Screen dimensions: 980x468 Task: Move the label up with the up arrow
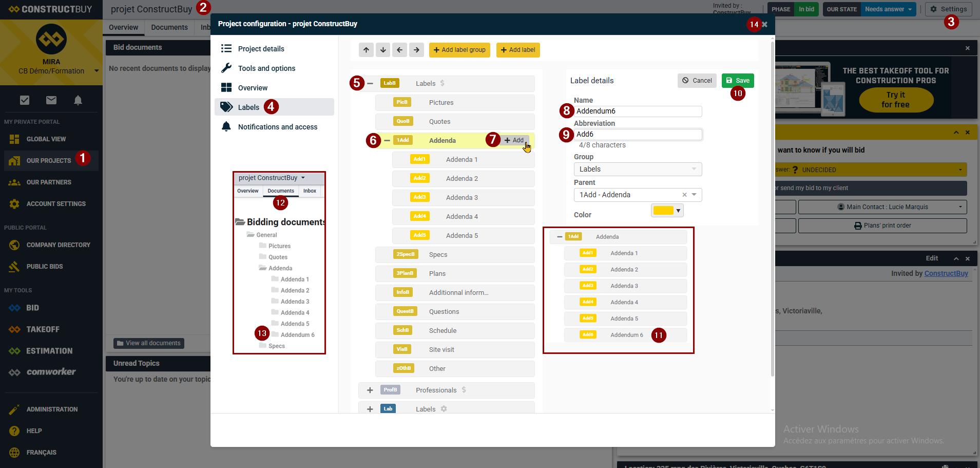click(366, 50)
